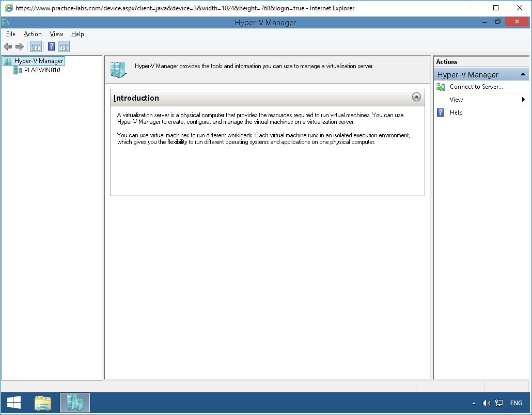The height and width of the screenshot is (415, 532).
Task: Toggle the Show/Hide Action Pane toolbar icon
Action: click(x=64, y=46)
